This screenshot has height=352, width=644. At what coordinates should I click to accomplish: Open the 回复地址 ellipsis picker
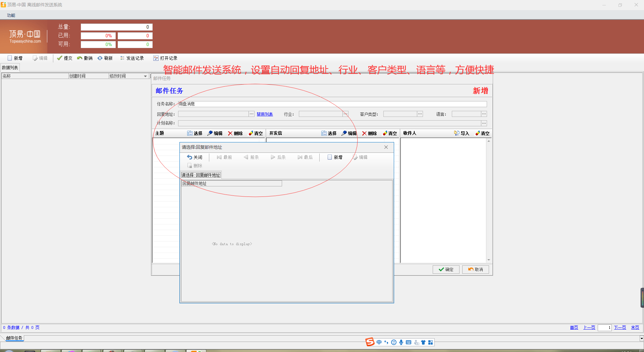[x=252, y=114]
